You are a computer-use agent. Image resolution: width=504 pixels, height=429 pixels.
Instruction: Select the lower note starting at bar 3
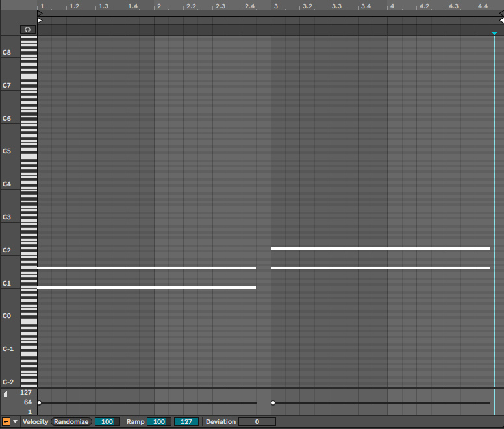point(380,268)
